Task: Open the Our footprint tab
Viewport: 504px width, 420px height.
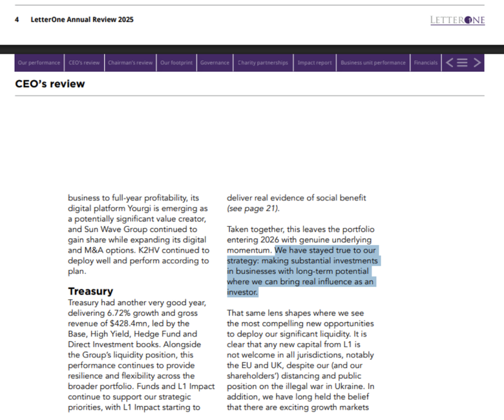Action: tap(176, 63)
